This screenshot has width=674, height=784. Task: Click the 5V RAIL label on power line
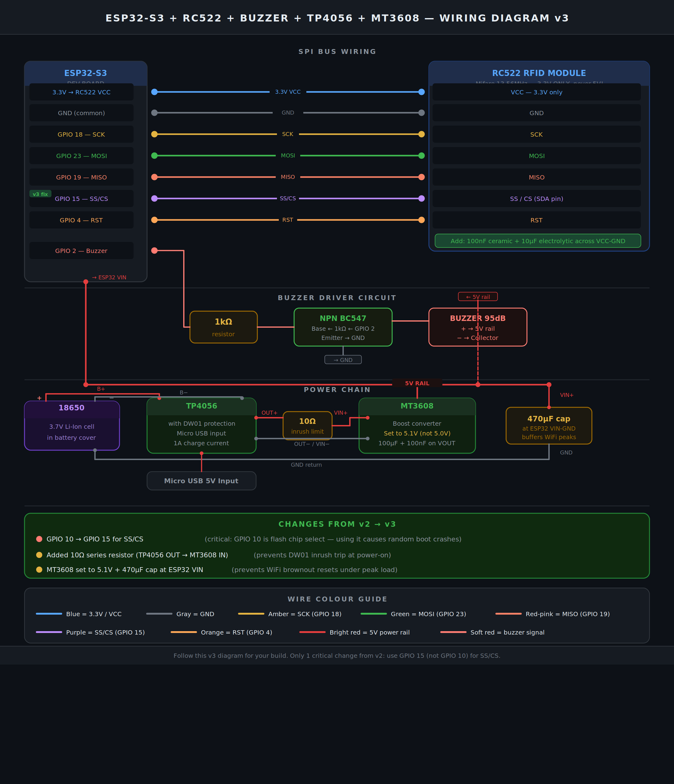click(417, 383)
